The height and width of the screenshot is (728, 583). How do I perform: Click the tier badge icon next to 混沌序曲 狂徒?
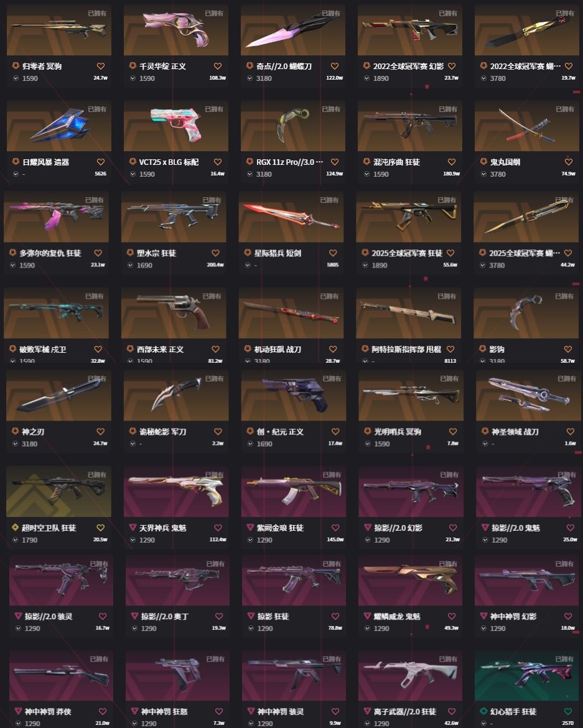click(x=366, y=162)
